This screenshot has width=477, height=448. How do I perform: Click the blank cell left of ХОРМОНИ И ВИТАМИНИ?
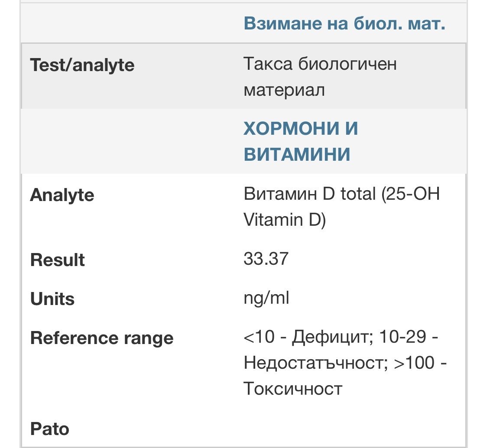point(130,141)
